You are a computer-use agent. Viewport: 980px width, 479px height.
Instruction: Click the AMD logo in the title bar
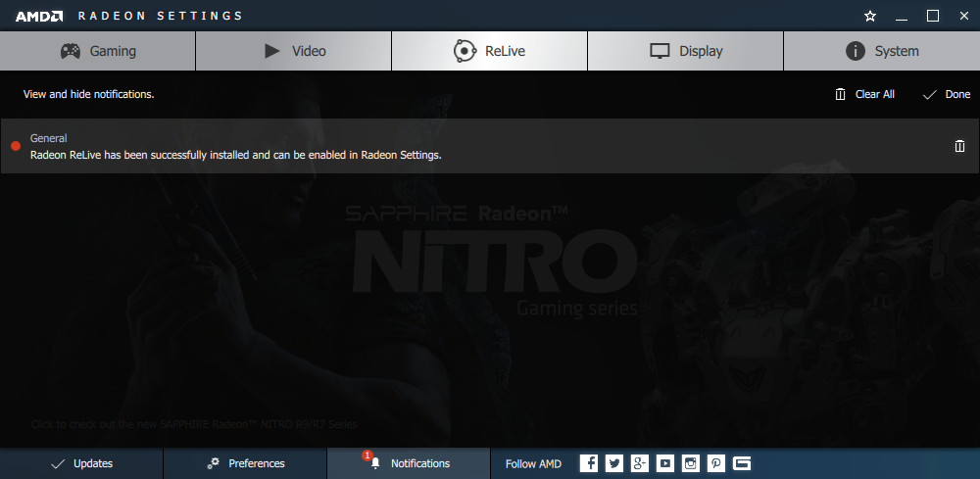[39, 17]
